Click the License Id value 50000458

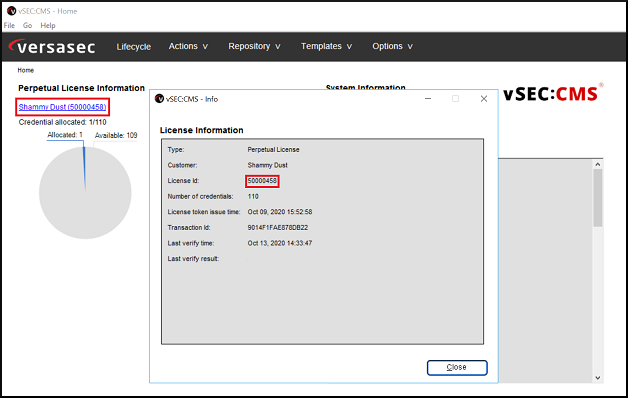[x=262, y=181]
